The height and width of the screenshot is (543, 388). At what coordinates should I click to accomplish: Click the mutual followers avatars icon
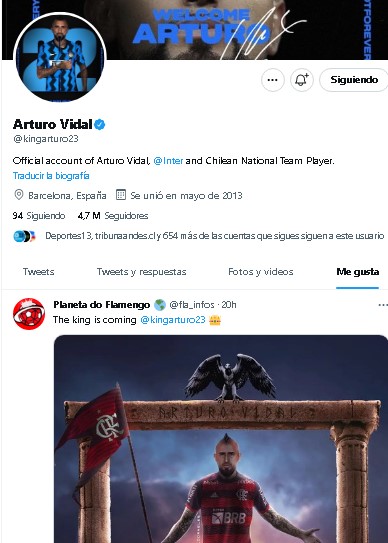tap(25, 236)
